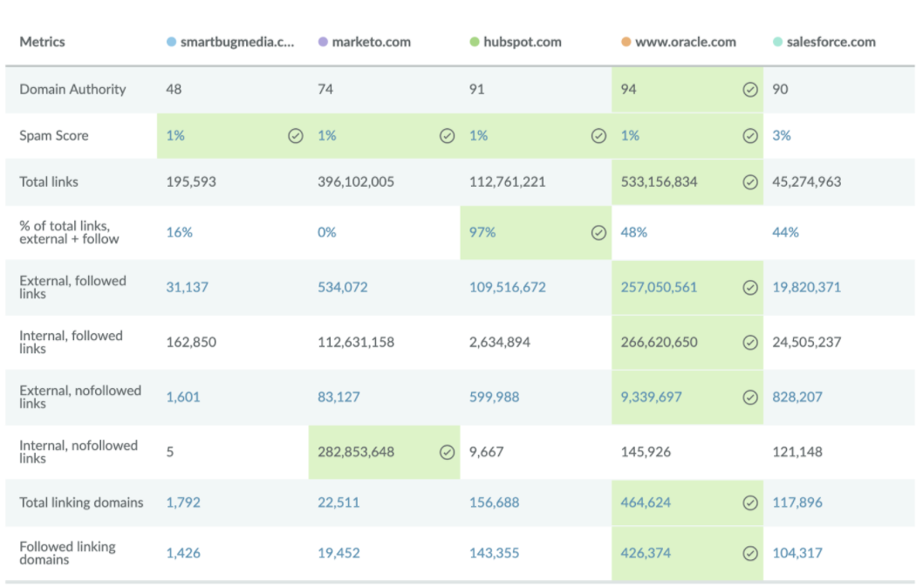Click the purple dot beside marketo.com

coord(322,41)
